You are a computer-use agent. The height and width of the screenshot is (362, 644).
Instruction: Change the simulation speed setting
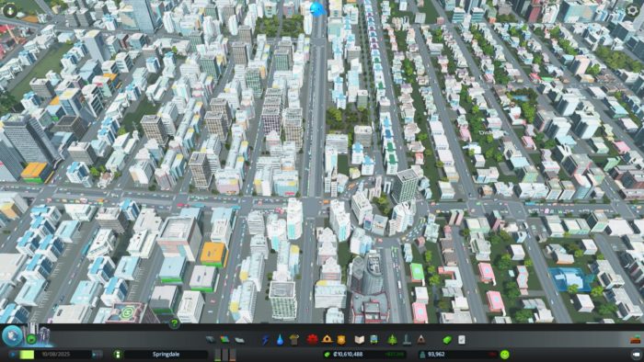98,355
